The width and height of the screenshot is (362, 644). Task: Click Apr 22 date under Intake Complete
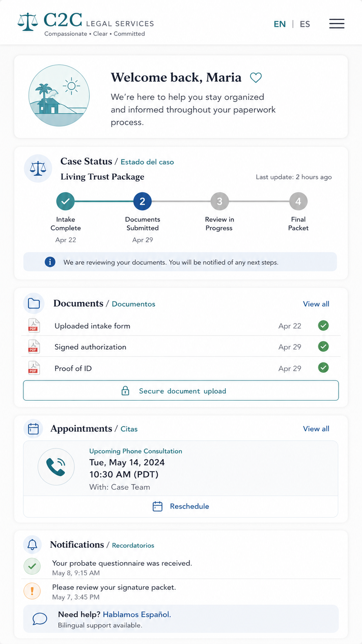(66, 240)
